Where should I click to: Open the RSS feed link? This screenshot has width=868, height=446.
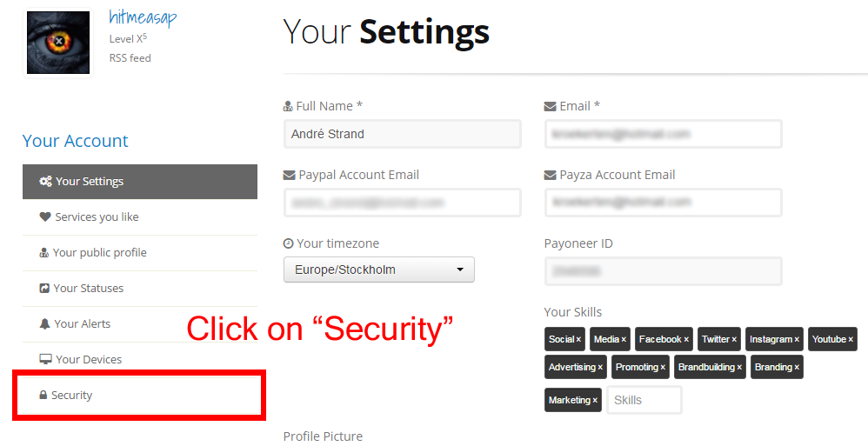130,58
